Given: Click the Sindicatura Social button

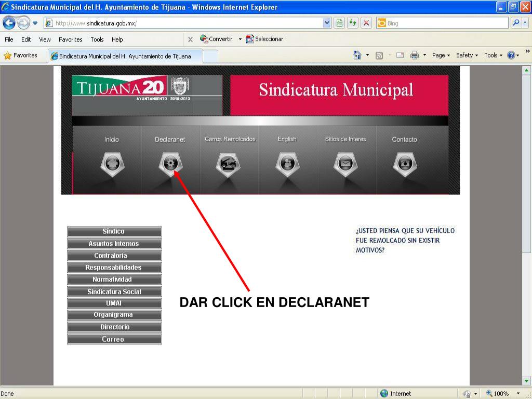Looking at the screenshot, I should tap(114, 291).
